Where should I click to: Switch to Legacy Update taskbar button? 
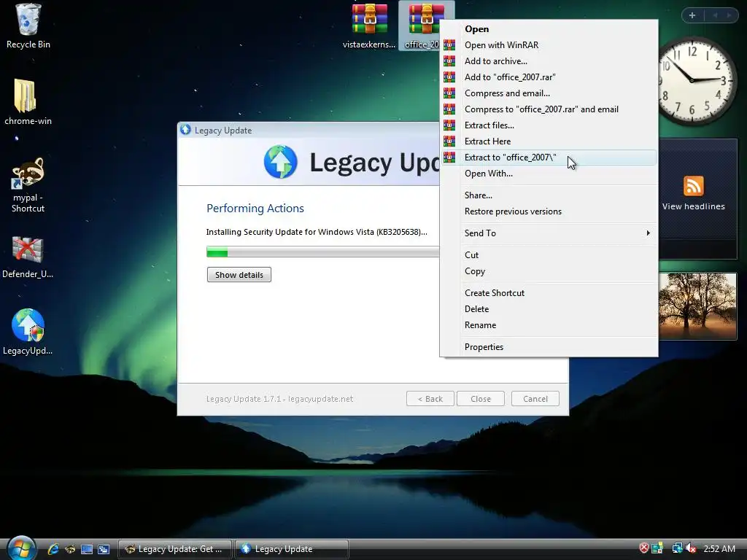[x=292, y=549]
